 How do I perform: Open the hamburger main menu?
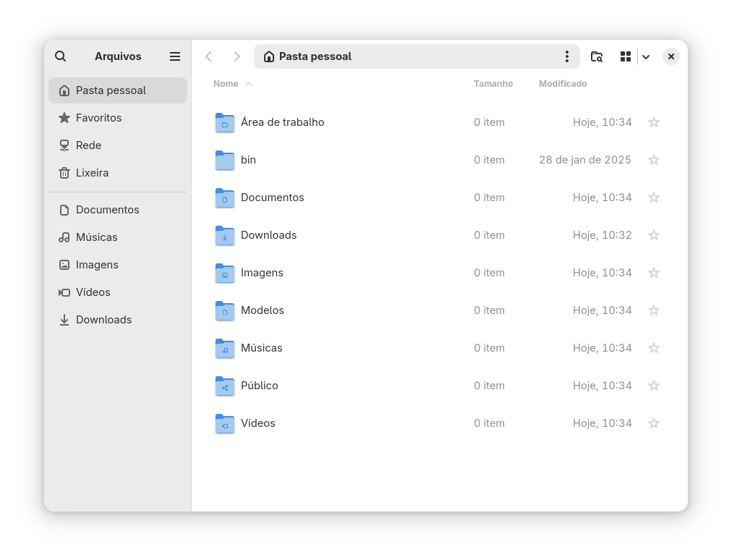pyautogui.click(x=174, y=56)
